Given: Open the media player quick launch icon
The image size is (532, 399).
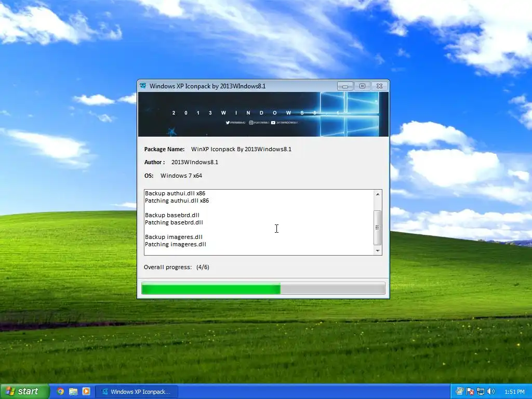Looking at the screenshot, I should coord(86,391).
